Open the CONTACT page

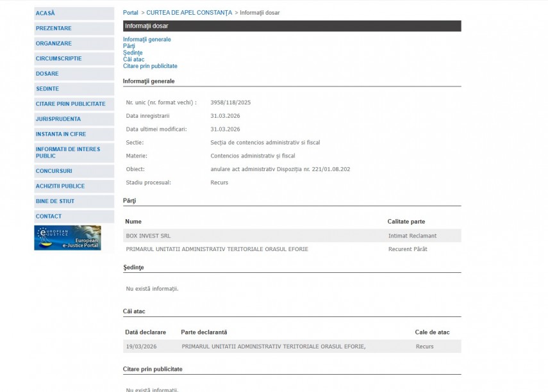[49, 216]
